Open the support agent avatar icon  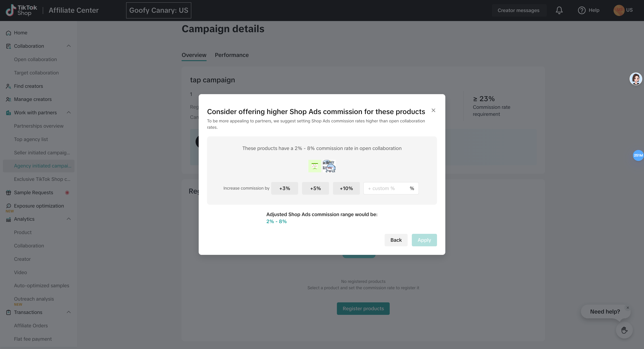tap(635, 79)
